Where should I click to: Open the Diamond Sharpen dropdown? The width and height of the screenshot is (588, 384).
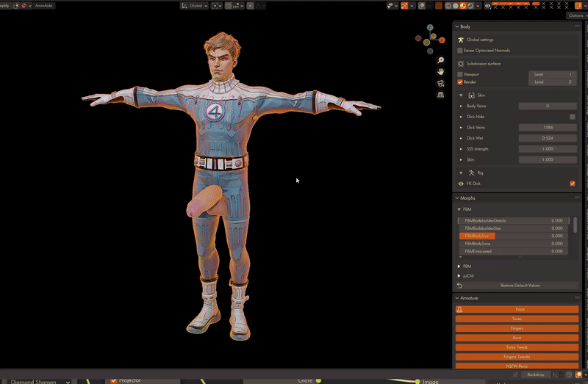coord(39,381)
